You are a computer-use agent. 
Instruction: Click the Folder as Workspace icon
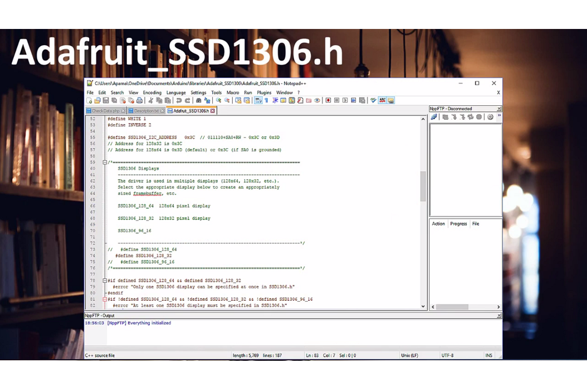click(309, 100)
